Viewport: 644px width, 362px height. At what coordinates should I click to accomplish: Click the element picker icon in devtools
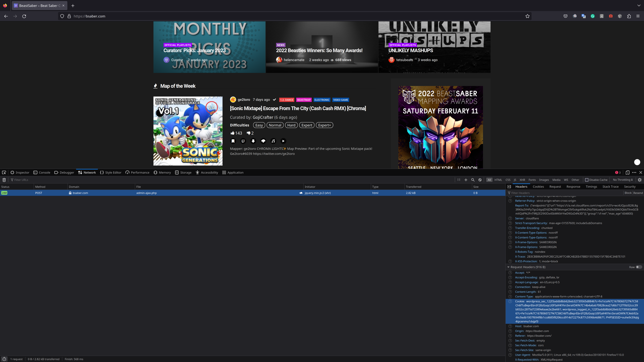(x=4, y=172)
